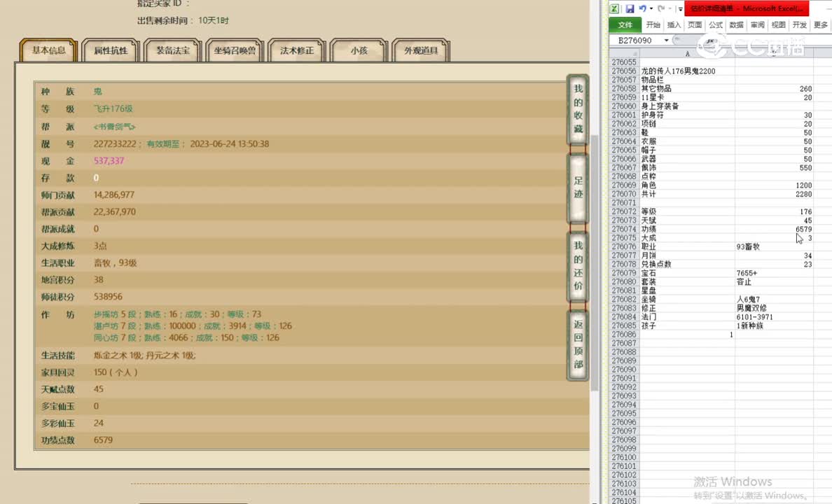The image size is (832, 504).
Task: Open the 更多 ribbon tab
Action: pos(820,25)
